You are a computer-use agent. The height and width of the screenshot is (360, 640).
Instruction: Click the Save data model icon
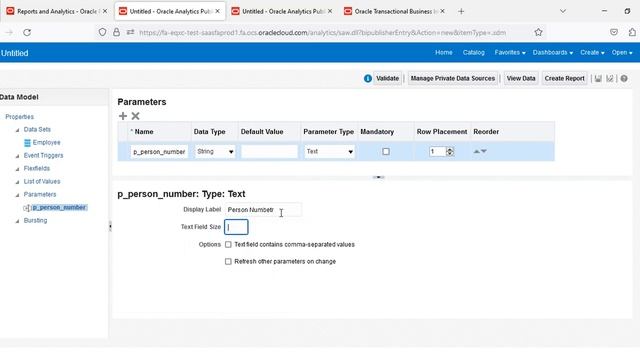coord(598,78)
